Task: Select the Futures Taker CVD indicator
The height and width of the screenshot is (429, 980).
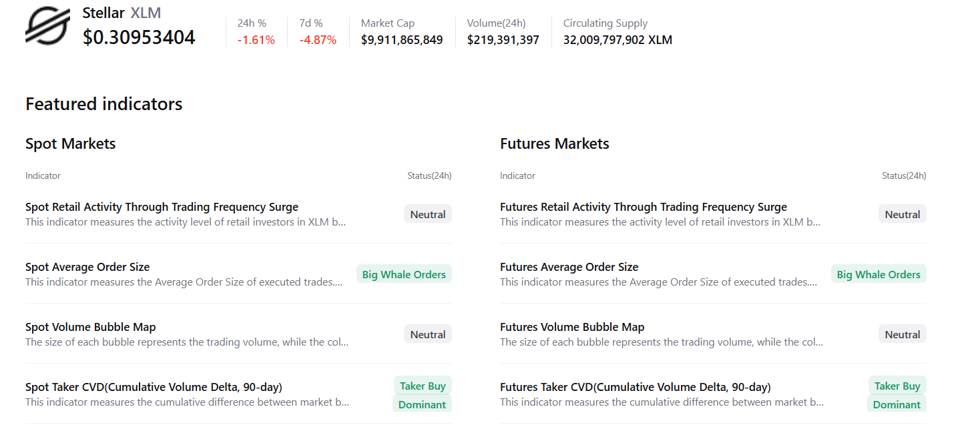Action: tap(635, 387)
